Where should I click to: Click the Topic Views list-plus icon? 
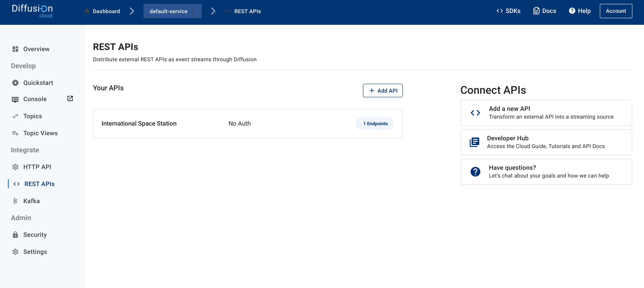pyautogui.click(x=15, y=133)
